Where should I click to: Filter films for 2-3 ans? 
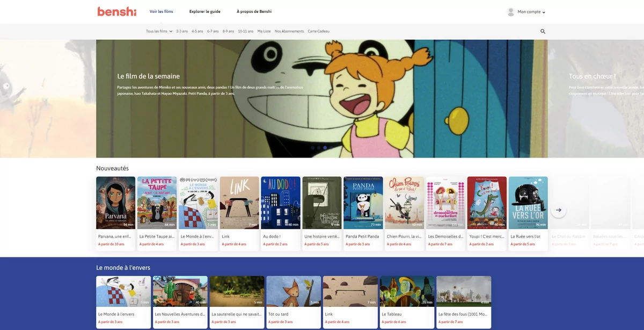click(x=182, y=31)
